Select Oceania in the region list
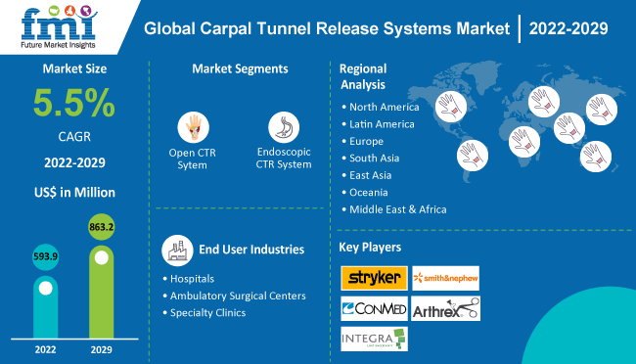 coord(368,193)
